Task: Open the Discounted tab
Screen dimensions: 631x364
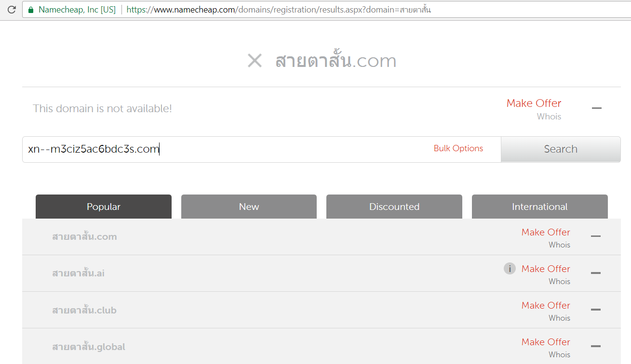Action: point(394,207)
